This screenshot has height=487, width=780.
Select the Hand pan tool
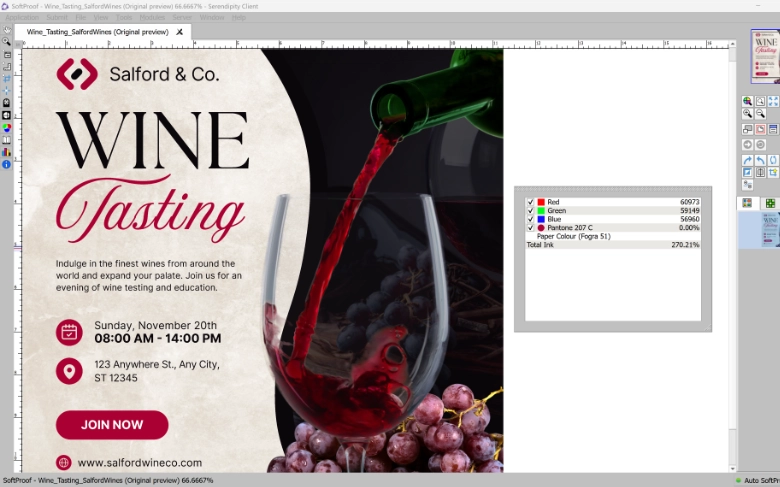[x=7, y=30]
